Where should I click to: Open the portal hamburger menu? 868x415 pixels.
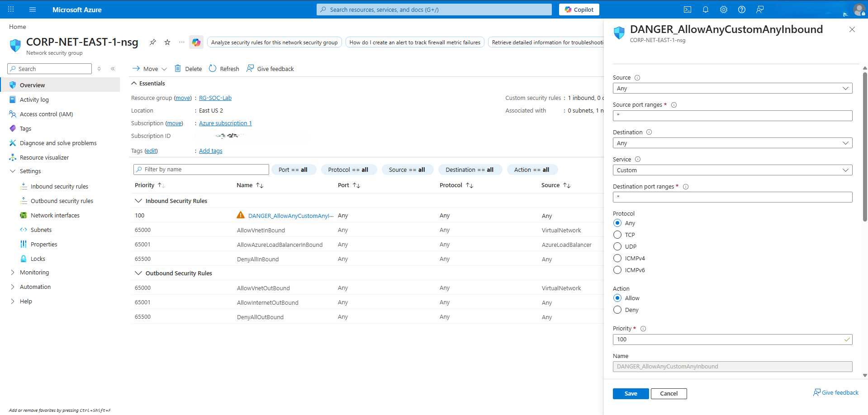[32, 9]
